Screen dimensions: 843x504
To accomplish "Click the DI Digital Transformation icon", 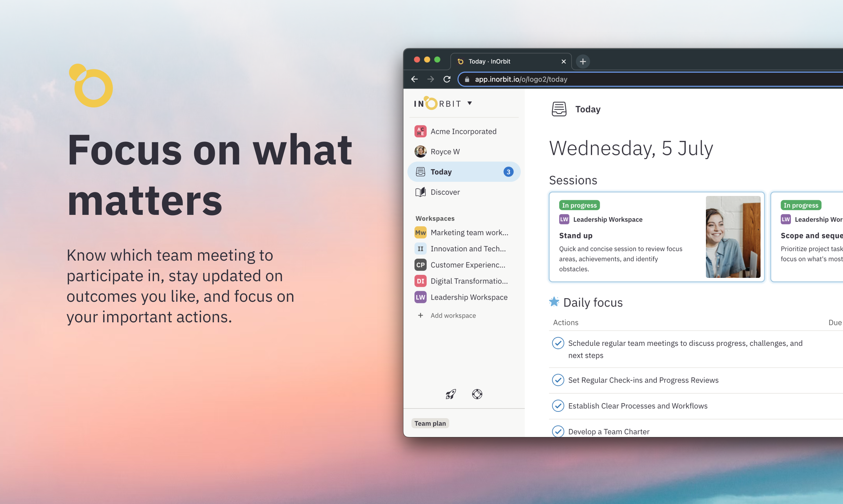I will [421, 281].
